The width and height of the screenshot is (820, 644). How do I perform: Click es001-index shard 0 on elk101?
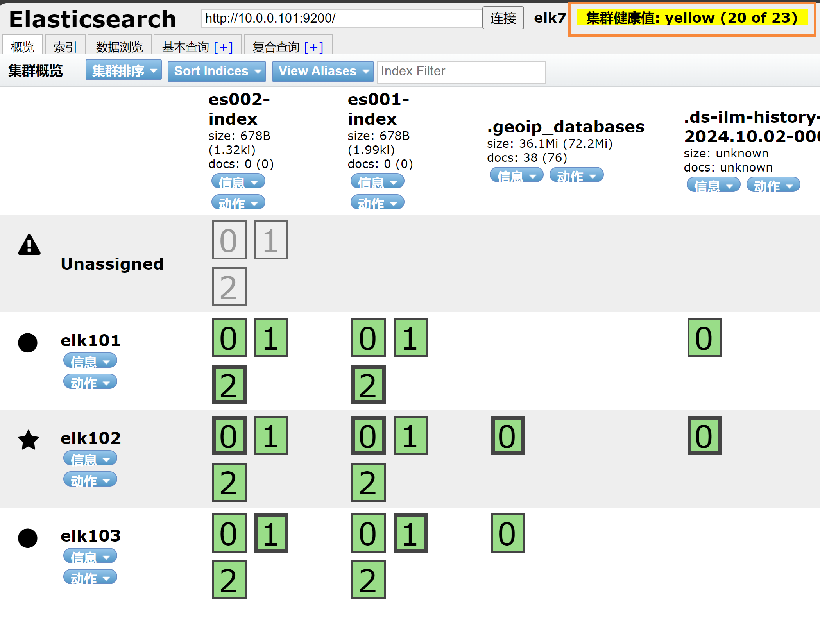coord(368,338)
